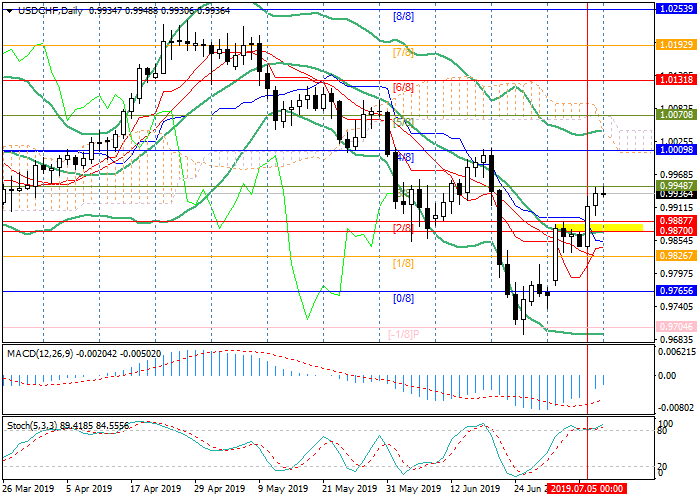Image resolution: width=700 pixels, height=500 pixels.
Task: Select the [1/8] Murrey level label
Action: [x=403, y=263]
